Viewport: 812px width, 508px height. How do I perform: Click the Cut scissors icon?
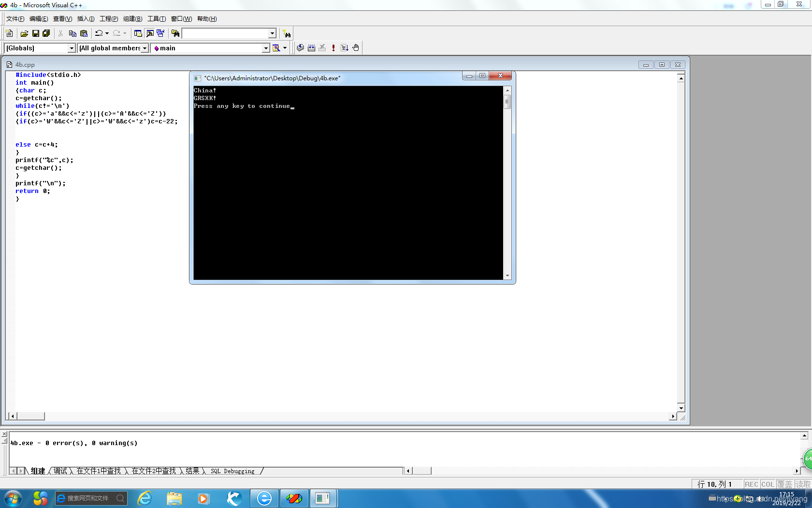61,33
